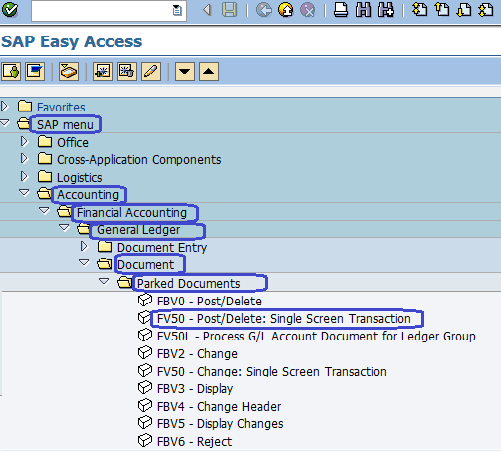This screenshot has height=452, width=501.
Task: Click the Save diskette icon
Action: [230, 10]
